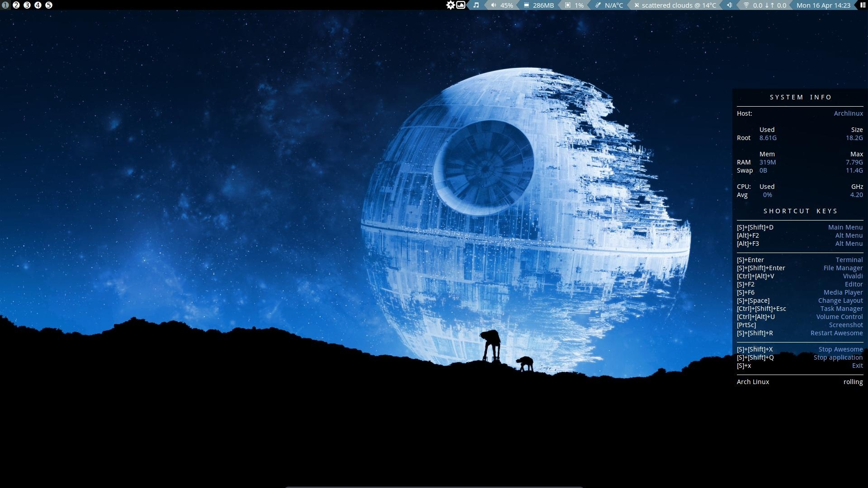This screenshot has height=488, width=868.
Task: Click the 45% volume value
Action: click(506, 5)
